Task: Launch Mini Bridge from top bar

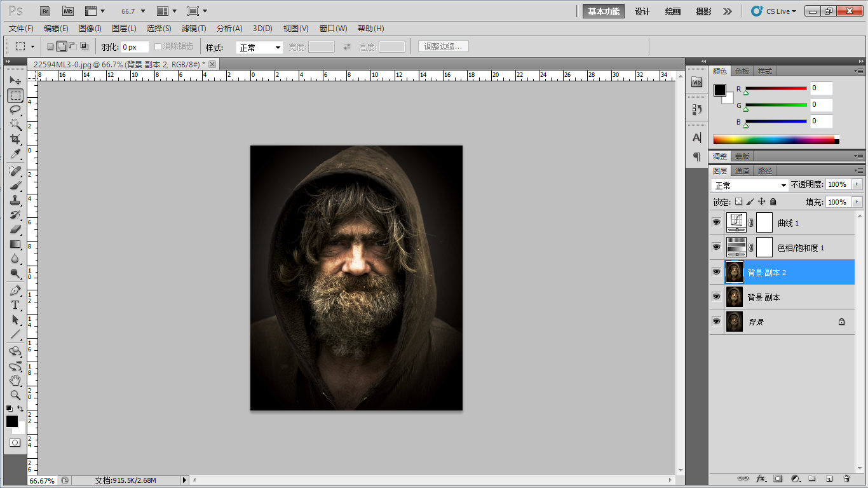Action: [x=68, y=11]
